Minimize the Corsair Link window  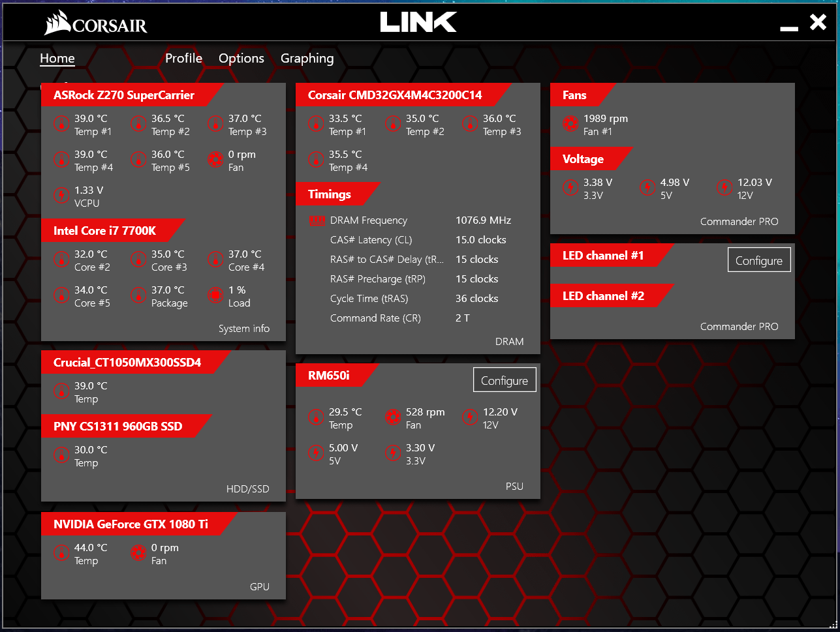[789, 28]
